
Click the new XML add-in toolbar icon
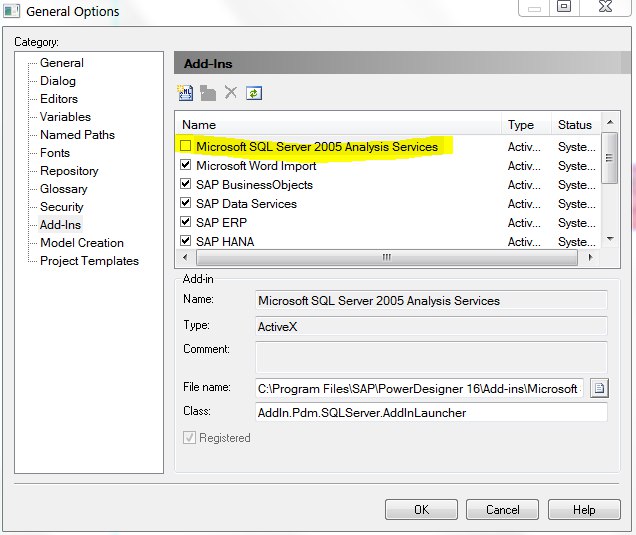pos(185,93)
